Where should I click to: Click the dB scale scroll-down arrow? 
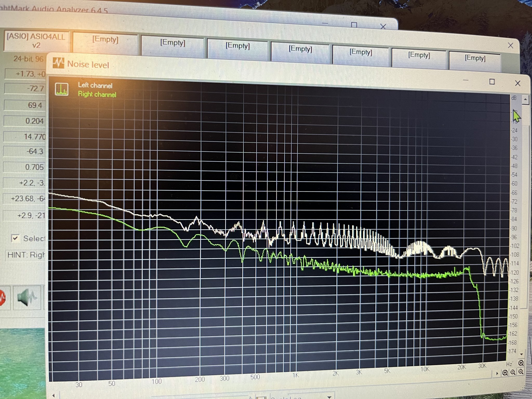521,354
